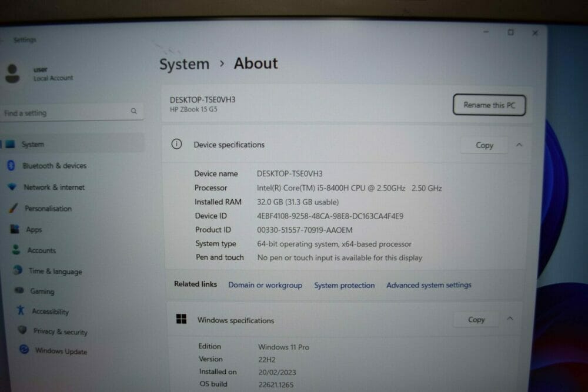Click the search magnifier icon
Image resolution: width=588 pixels, height=392 pixels.
pos(134,111)
